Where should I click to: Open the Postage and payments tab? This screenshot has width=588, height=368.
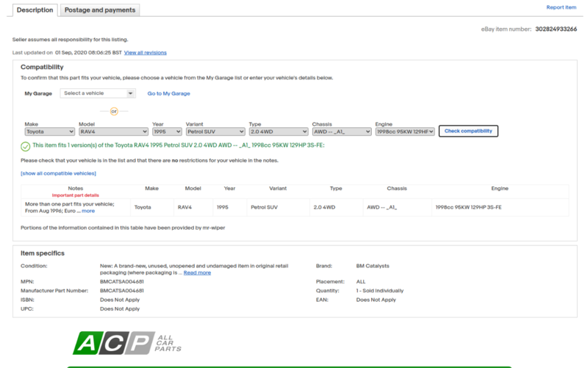tap(100, 10)
